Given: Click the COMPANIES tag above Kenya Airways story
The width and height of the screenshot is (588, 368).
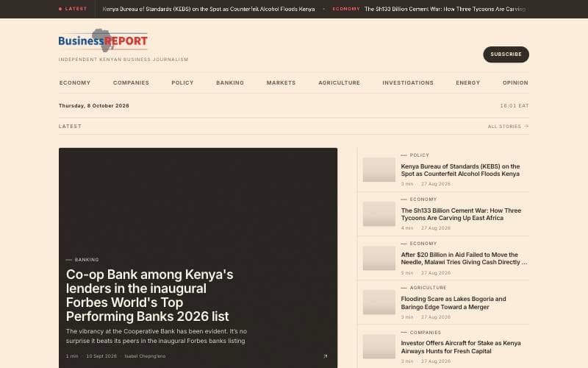Looking at the screenshot, I should point(426,333).
